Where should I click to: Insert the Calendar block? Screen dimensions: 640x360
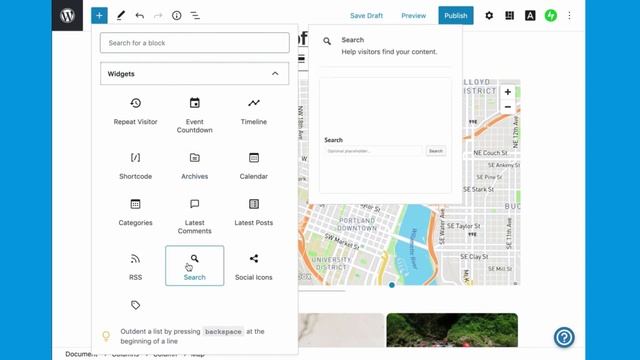253,166
